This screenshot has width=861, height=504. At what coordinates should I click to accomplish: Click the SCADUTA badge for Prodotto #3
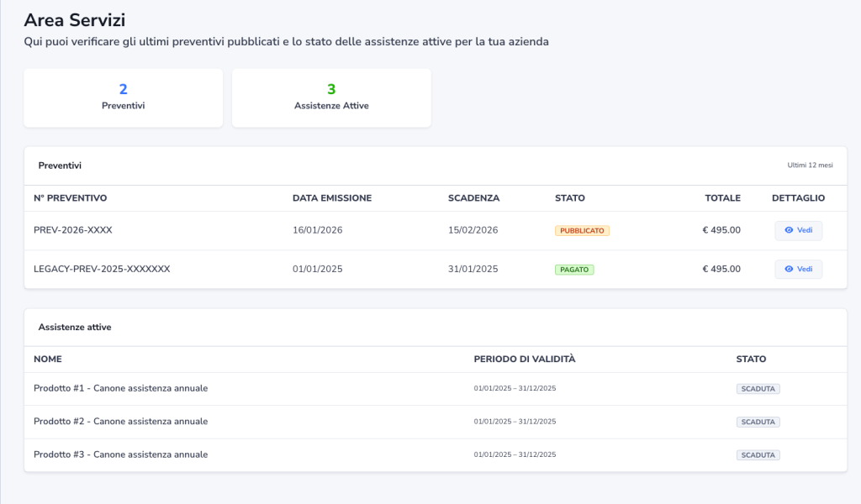coord(758,455)
